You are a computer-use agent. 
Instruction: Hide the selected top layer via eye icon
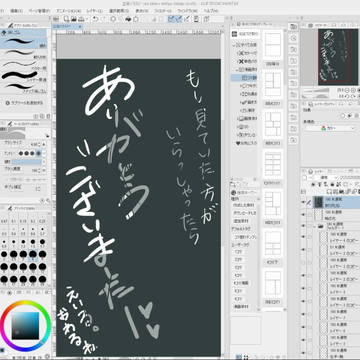point(304,202)
